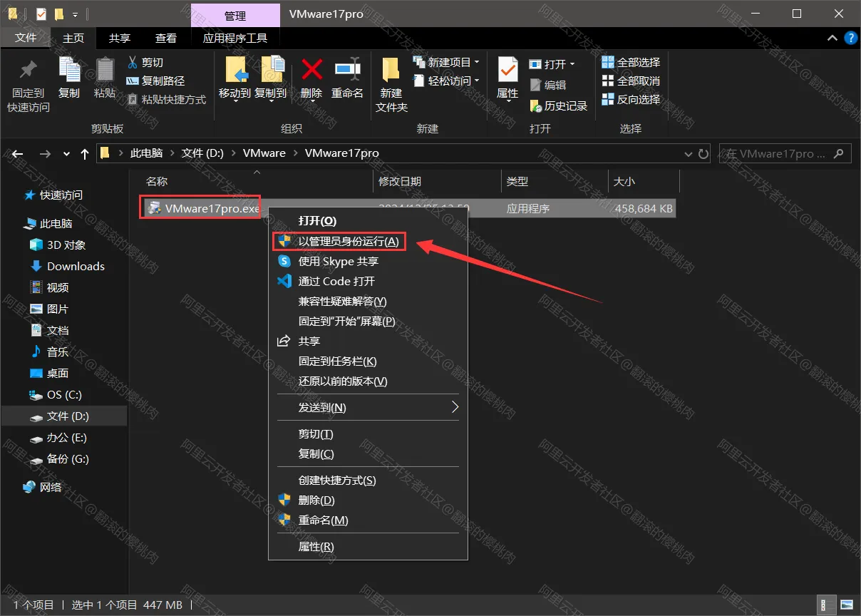Click the Rename (重命名) ribbon icon
The image size is (861, 616).
[x=348, y=70]
